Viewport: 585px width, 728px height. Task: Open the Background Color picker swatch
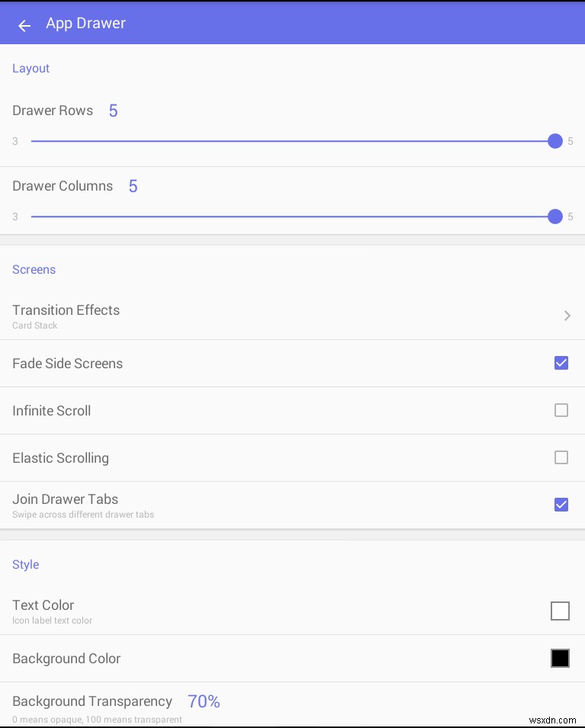click(561, 658)
